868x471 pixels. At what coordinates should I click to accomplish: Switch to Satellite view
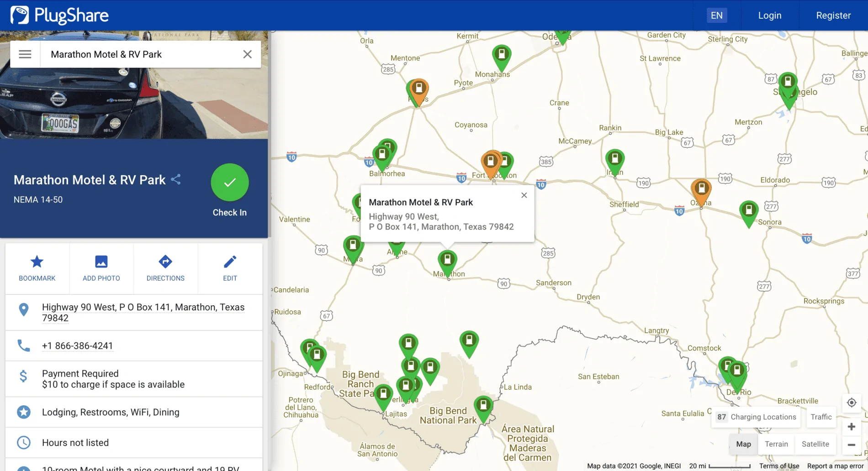(x=815, y=444)
